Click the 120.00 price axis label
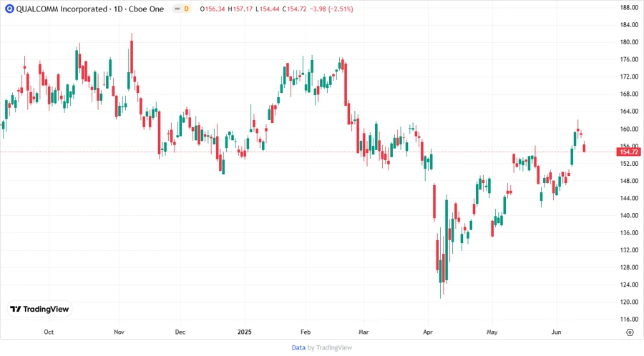Screen dimensions: 644x356 coord(629,302)
